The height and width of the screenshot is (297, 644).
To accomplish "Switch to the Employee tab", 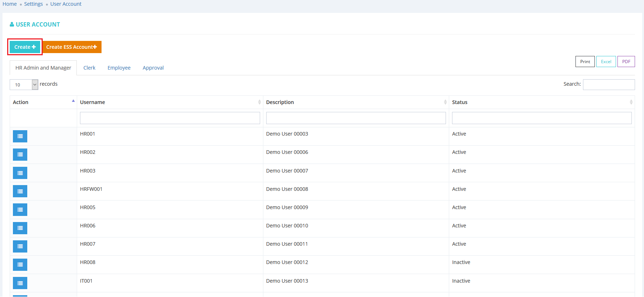I will (x=119, y=68).
